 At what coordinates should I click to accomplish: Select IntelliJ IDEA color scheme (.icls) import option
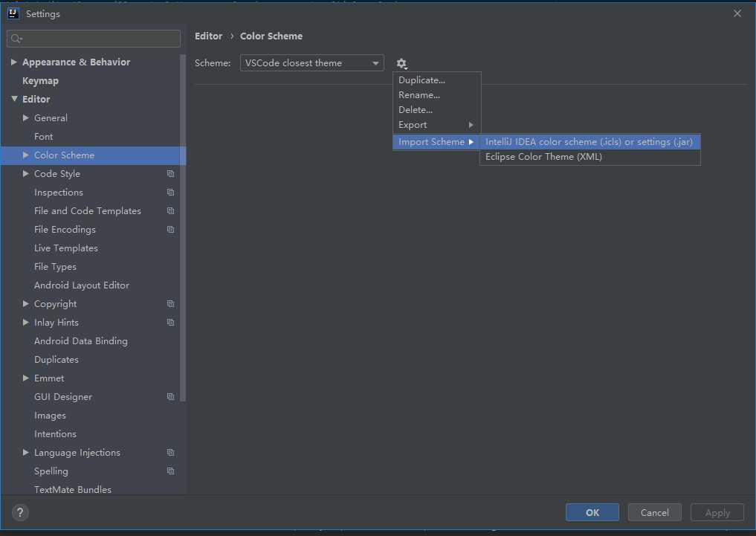click(x=589, y=142)
